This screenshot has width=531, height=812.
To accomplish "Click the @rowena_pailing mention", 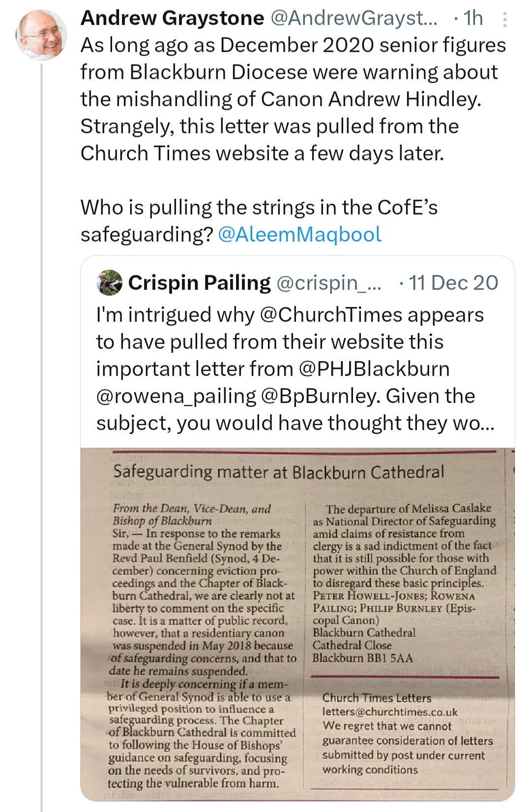I will coord(176,396).
